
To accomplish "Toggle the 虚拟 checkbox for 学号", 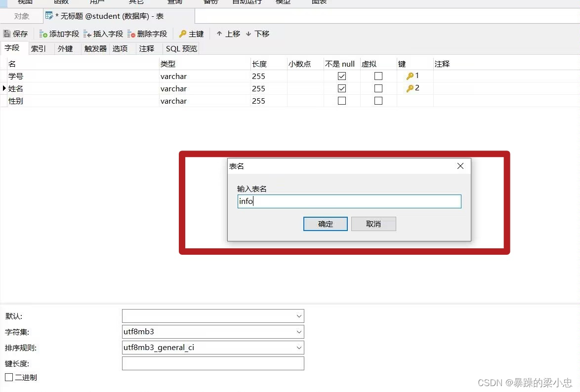I will coord(378,76).
